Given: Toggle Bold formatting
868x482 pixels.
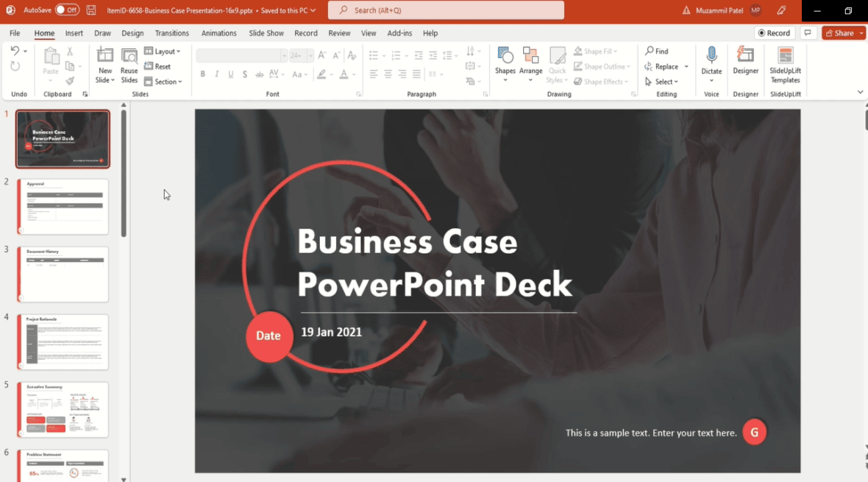Looking at the screenshot, I should point(203,74).
